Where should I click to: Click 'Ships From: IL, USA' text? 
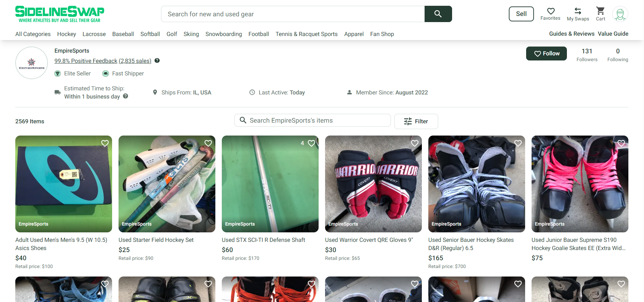click(x=186, y=92)
